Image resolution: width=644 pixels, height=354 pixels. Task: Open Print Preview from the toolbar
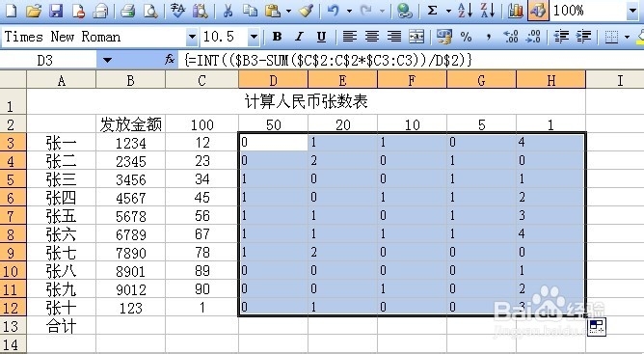[x=150, y=11]
